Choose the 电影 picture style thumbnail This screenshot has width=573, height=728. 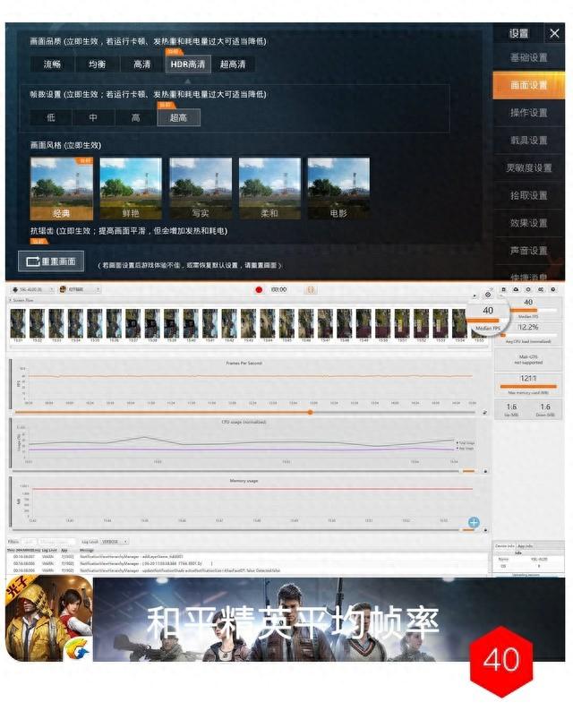(x=338, y=189)
